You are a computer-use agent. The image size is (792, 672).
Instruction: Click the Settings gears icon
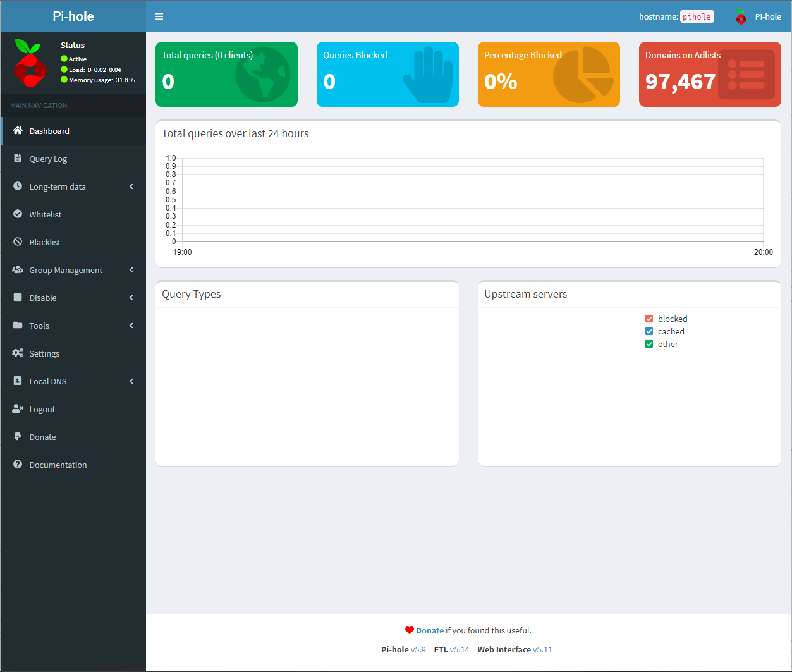(x=18, y=353)
